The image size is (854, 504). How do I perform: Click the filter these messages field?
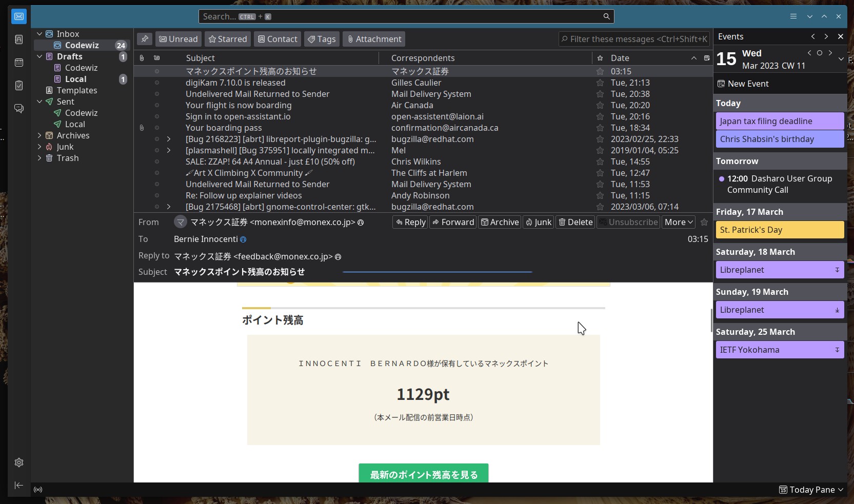(x=634, y=39)
